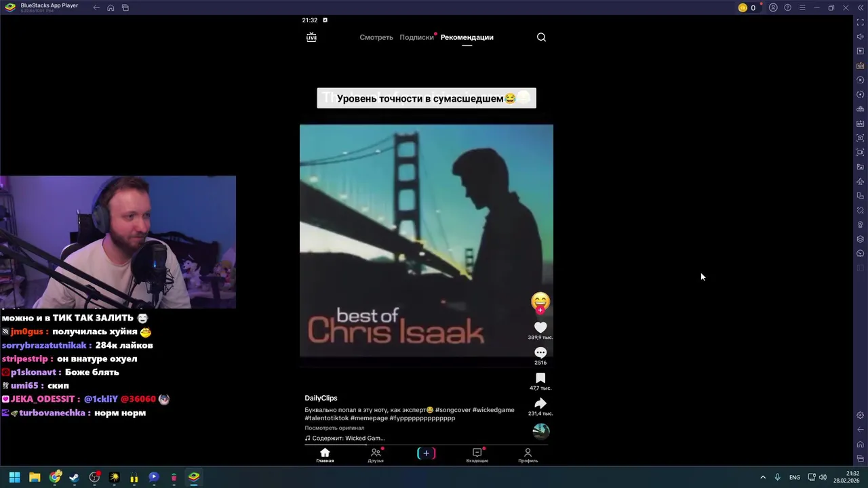Switch to Смотреть tab
The image size is (868, 488).
click(376, 37)
